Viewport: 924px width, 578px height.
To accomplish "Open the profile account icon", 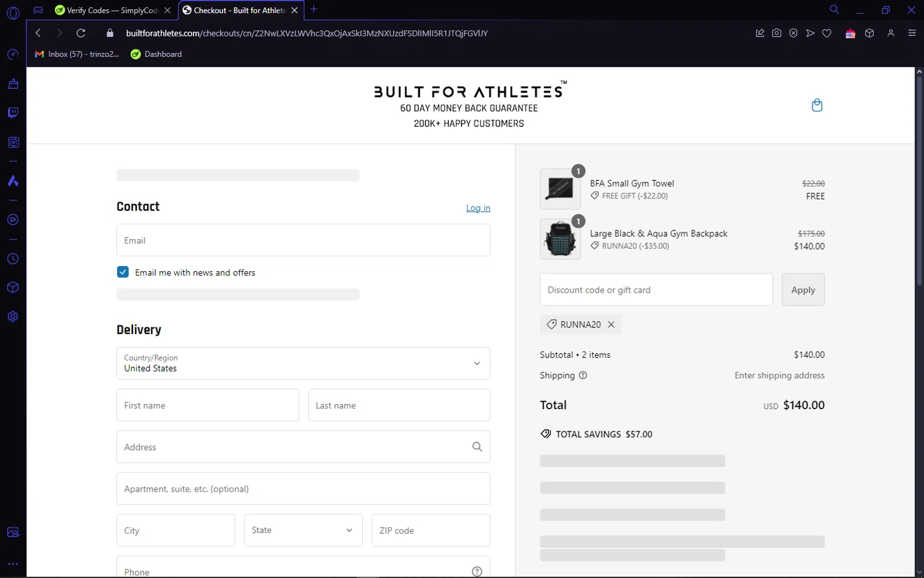I will tap(891, 33).
